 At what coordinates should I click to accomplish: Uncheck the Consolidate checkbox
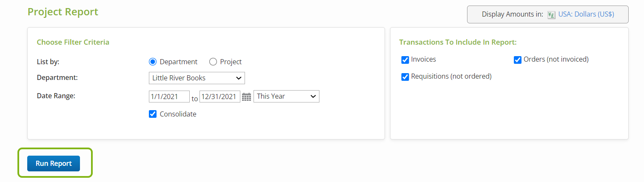153,114
